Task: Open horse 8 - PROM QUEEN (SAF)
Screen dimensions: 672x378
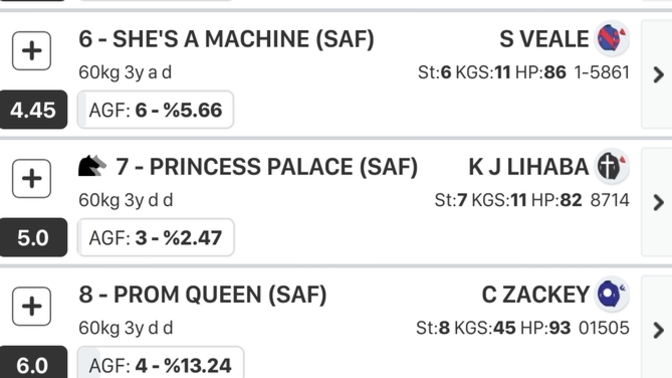Action: [203, 294]
